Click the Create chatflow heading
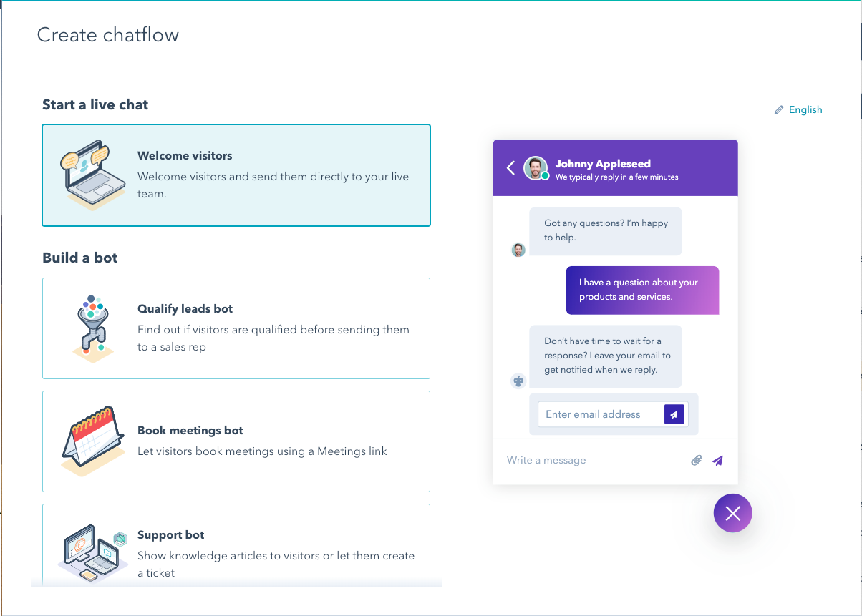The width and height of the screenshot is (862, 616). tap(108, 34)
